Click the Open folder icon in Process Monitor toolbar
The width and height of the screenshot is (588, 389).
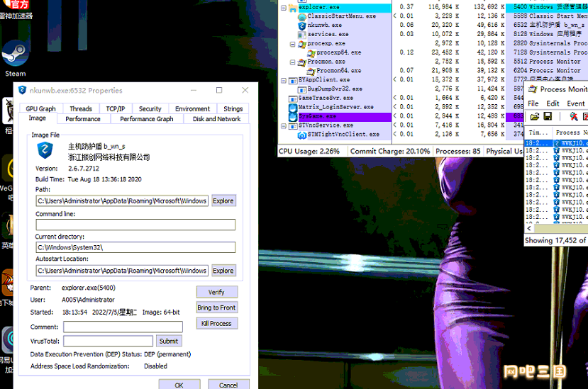coord(535,116)
